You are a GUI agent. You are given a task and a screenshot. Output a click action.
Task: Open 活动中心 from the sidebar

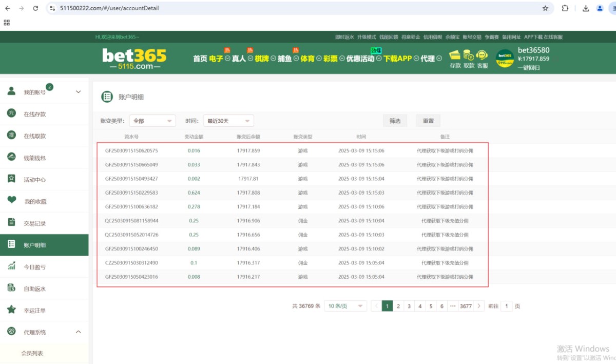point(34,180)
